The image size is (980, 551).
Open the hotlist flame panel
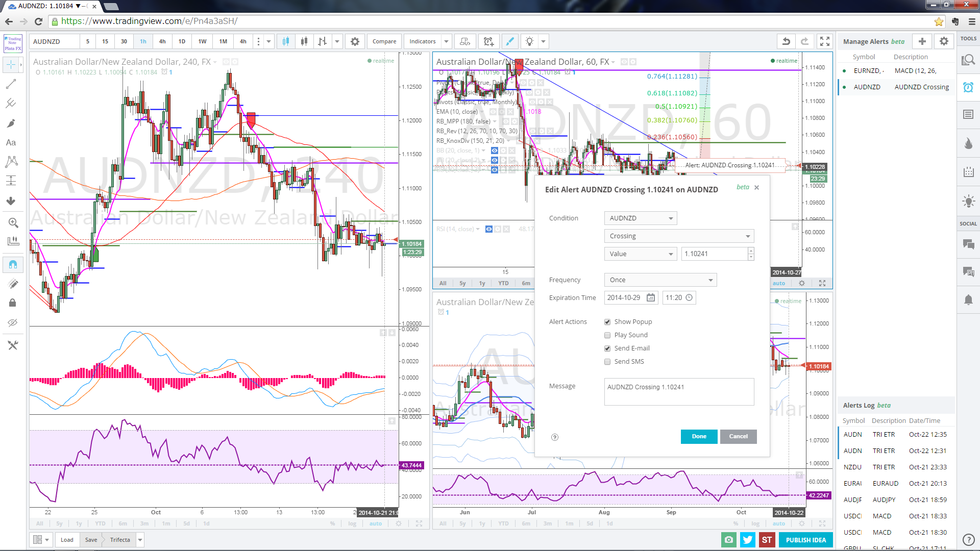pyautogui.click(x=968, y=143)
